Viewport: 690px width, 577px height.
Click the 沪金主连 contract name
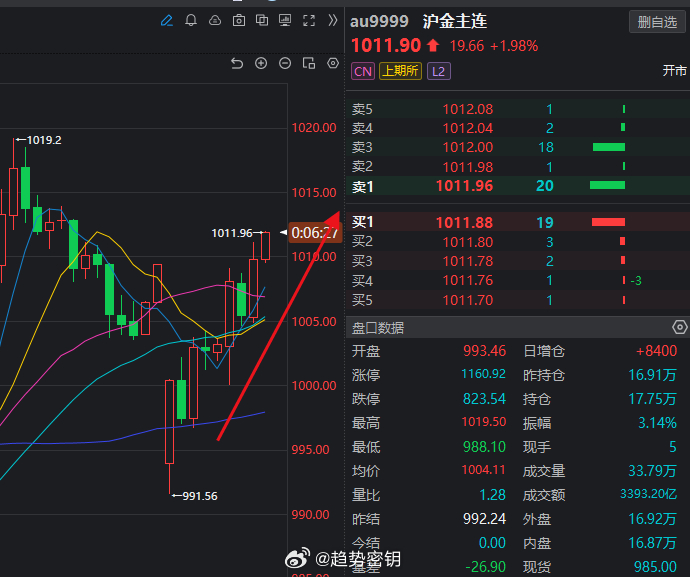[455, 21]
